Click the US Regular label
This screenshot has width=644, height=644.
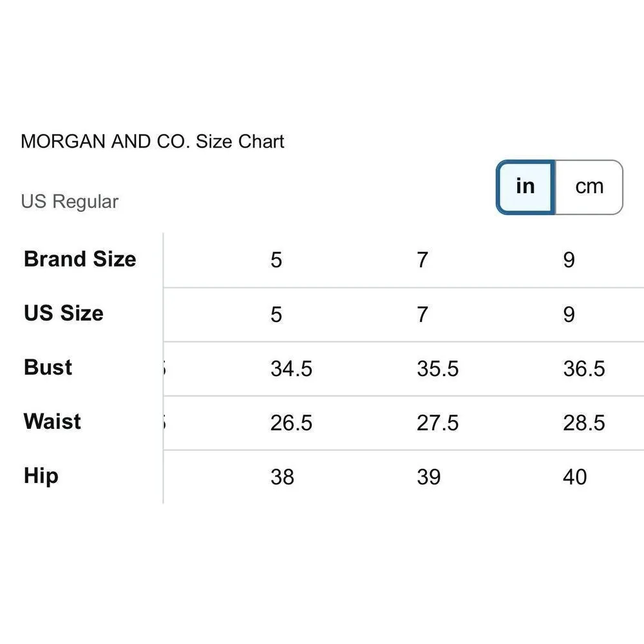click(x=70, y=202)
